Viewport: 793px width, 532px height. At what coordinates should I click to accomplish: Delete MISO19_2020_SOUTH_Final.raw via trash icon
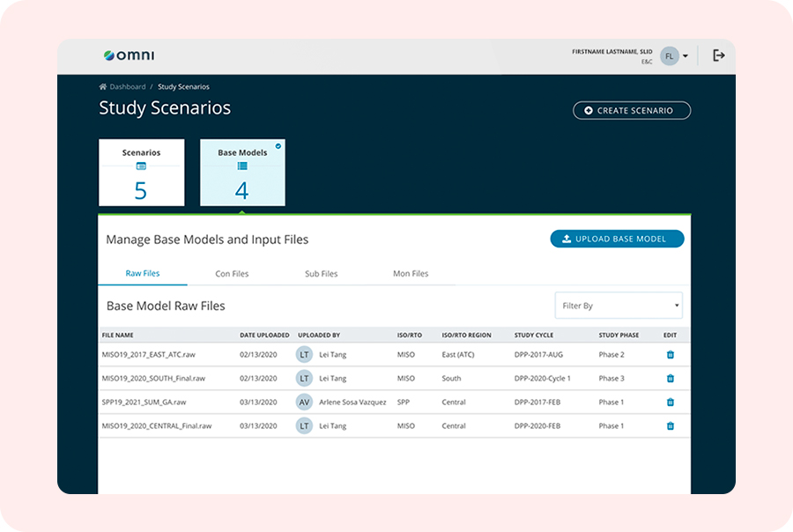[x=671, y=378]
